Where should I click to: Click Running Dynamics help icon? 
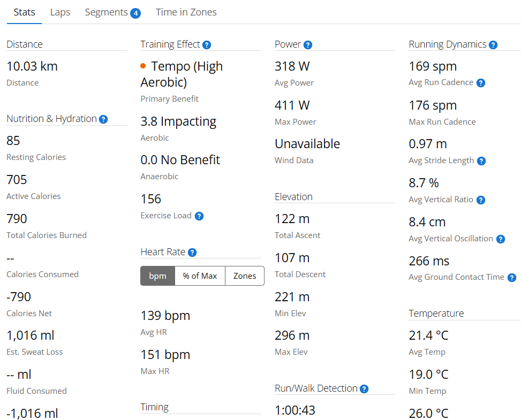point(493,45)
